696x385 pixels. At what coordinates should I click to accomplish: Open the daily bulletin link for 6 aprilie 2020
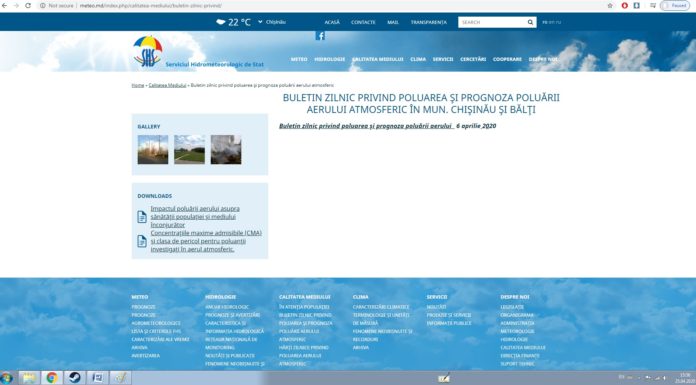tap(387, 126)
